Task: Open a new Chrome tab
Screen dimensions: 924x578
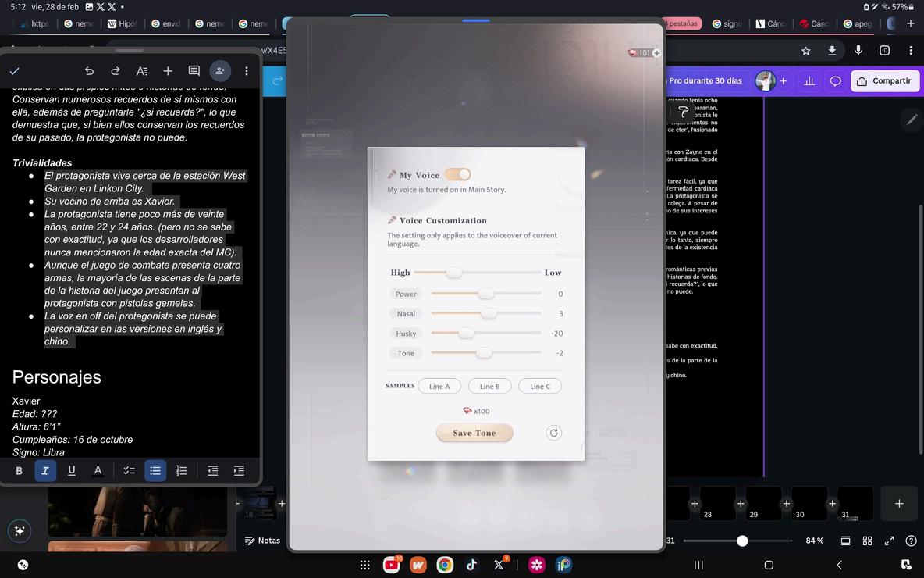Action: click(911, 23)
